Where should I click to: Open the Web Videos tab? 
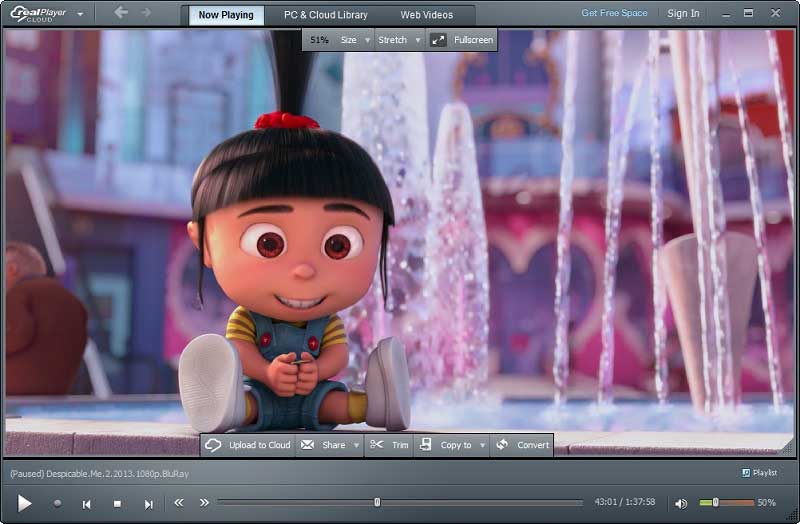click(x=427, y=15)
